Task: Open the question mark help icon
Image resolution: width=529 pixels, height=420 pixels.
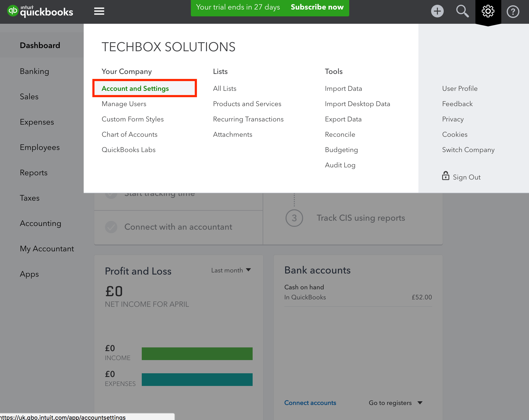Action: [513, 12]
